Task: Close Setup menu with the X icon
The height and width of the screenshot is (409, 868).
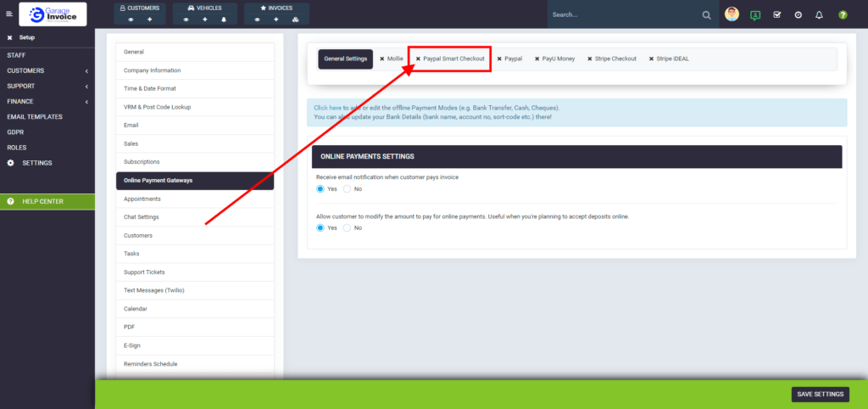Action: 9,37
